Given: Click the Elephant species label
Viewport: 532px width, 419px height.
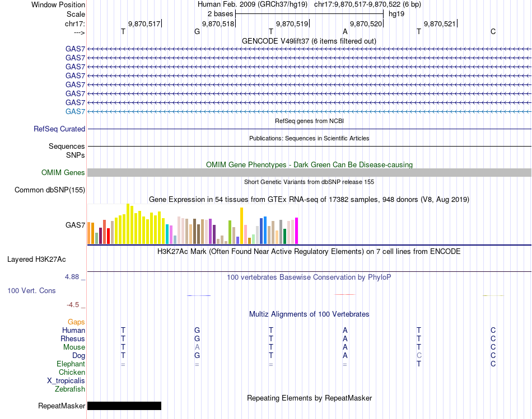Looking at the screenshot, I should click(x=71, y=364).
